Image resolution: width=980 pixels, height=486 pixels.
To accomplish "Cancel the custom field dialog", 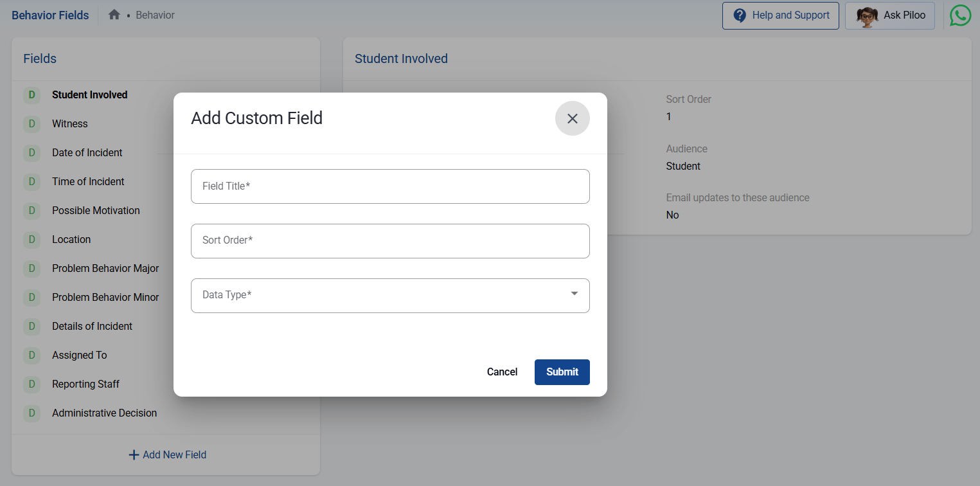I will 502,372.
